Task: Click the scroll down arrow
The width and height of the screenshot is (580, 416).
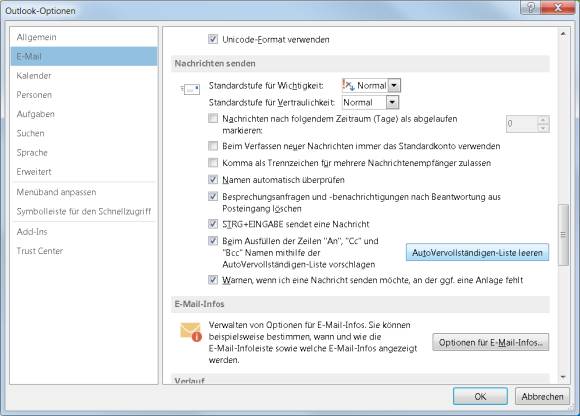Action: (x=563, y=377)
